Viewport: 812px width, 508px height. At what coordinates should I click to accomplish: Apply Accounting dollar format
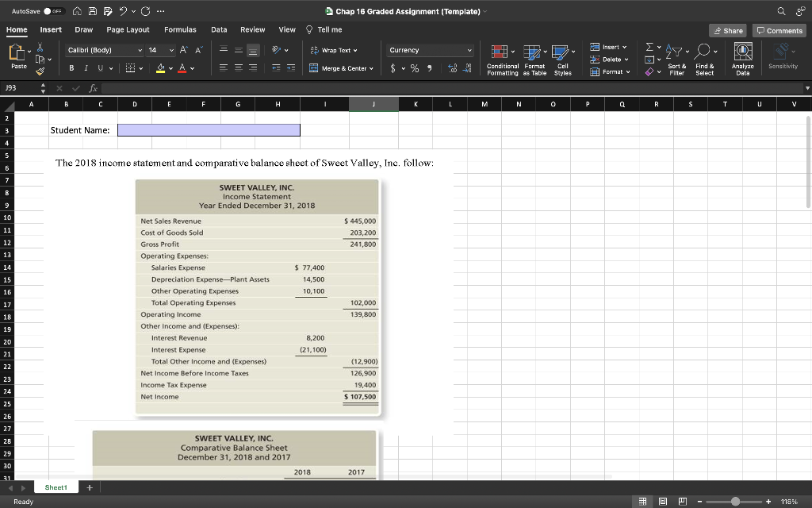coord(393,68)
